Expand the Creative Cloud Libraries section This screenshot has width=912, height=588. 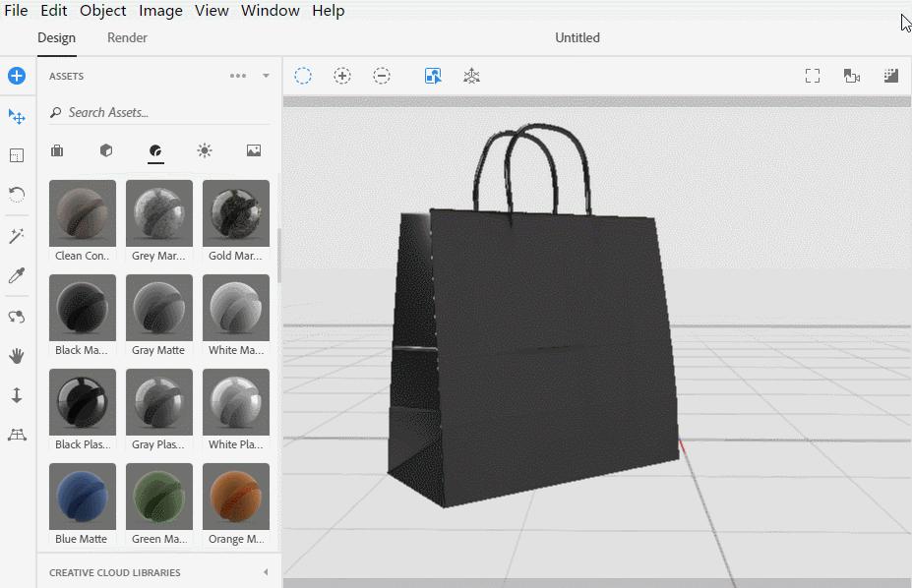pyautogui.click(x=265, y=572)
